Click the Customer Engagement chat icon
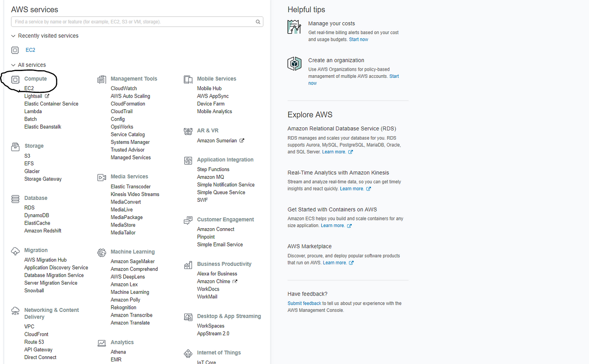Image resolution: width=589 pixels, height=364 pixels. pos(188,220)
